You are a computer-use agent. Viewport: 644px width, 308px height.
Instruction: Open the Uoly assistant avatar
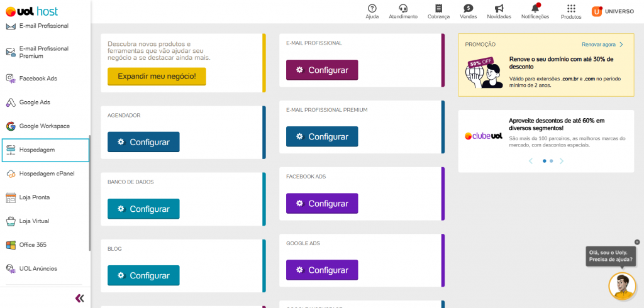(x=622, y=286)
